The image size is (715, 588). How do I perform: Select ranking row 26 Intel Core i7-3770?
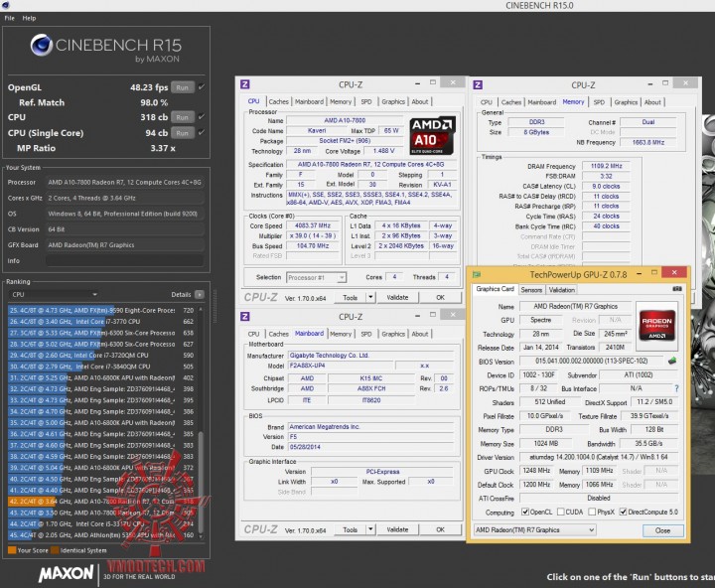click(x=101, y=322)
